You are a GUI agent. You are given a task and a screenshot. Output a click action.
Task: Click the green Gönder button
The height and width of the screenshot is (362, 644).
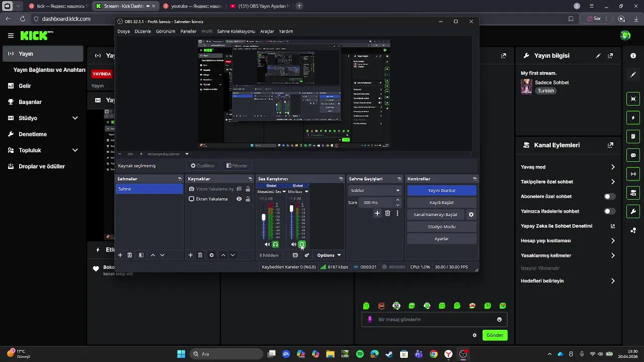click(495, 335)
